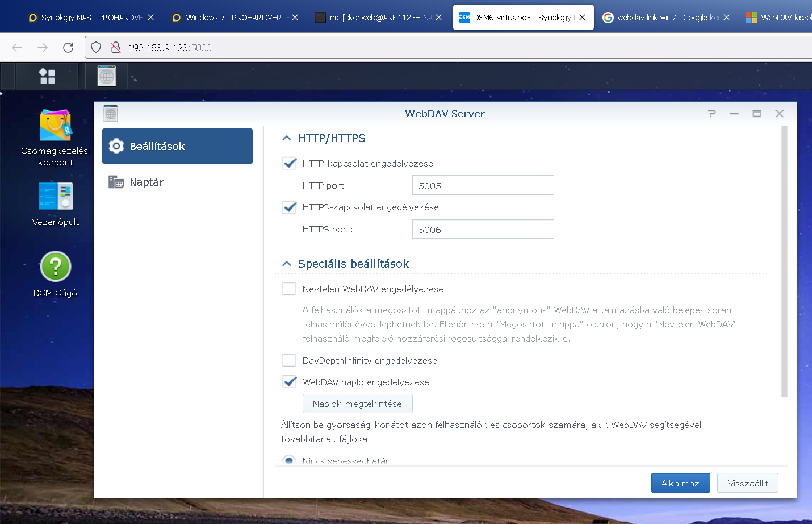Close the DSM6-virtualbox tab
Viewport: 812px width, 524px height.
(x=583, y=18)
